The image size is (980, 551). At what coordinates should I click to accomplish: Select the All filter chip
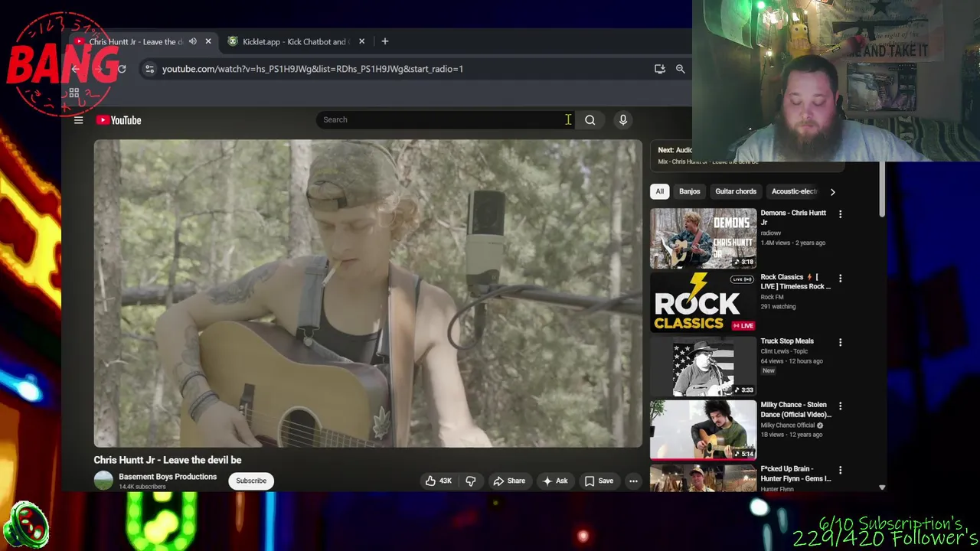click(x=659, y=191)
